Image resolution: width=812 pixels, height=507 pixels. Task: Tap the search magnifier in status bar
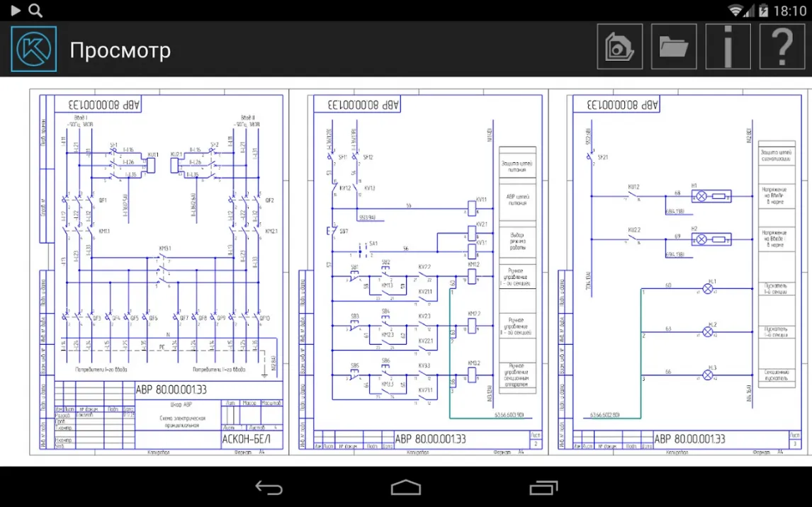pyautogui.click(x=35, y=11)
